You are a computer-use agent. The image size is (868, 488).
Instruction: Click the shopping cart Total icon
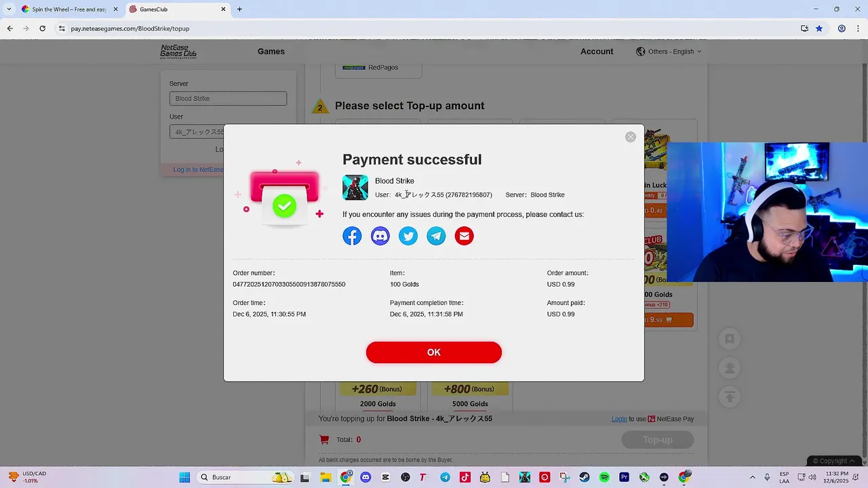324,440
